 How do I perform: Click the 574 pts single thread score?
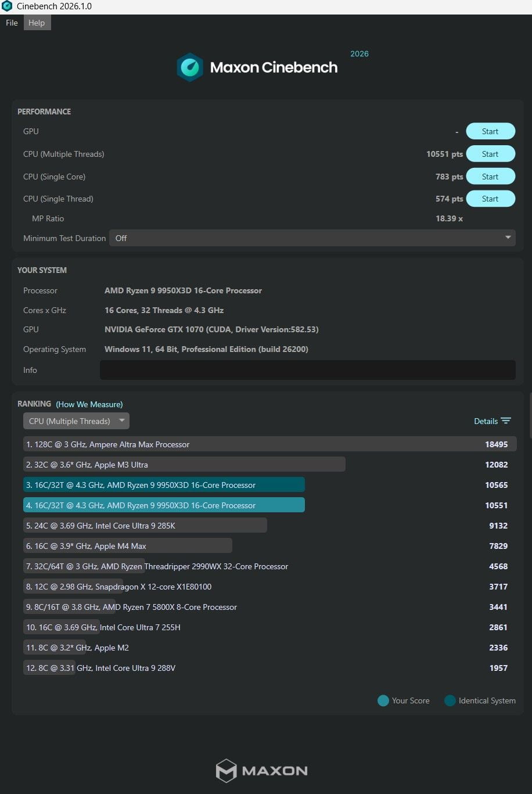point(449,199)
